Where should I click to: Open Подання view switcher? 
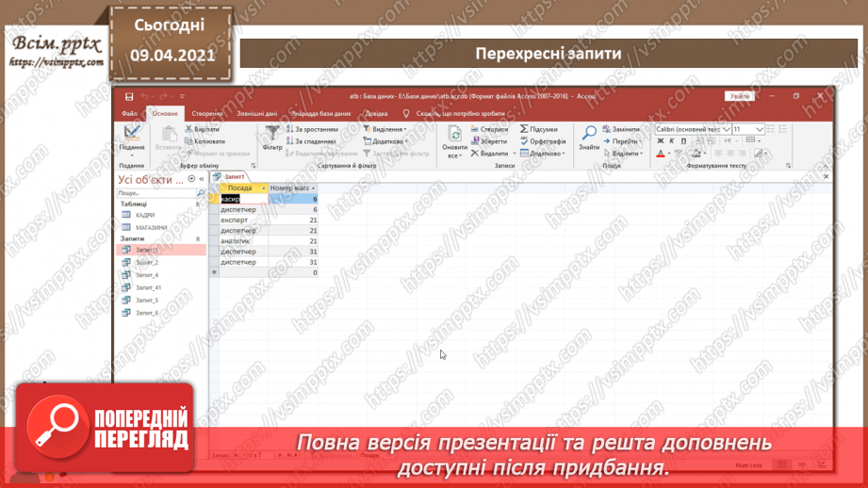(132, 140)
